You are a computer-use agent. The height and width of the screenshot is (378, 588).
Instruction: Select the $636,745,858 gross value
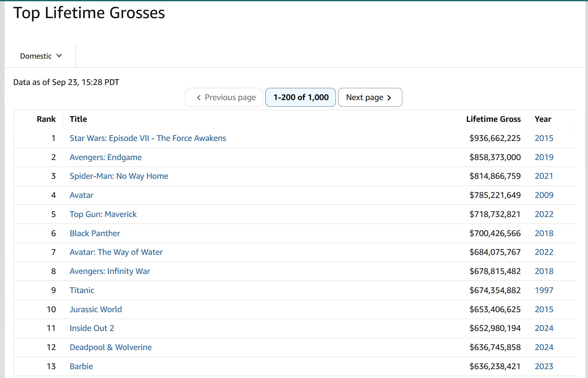tap(495, 347)
